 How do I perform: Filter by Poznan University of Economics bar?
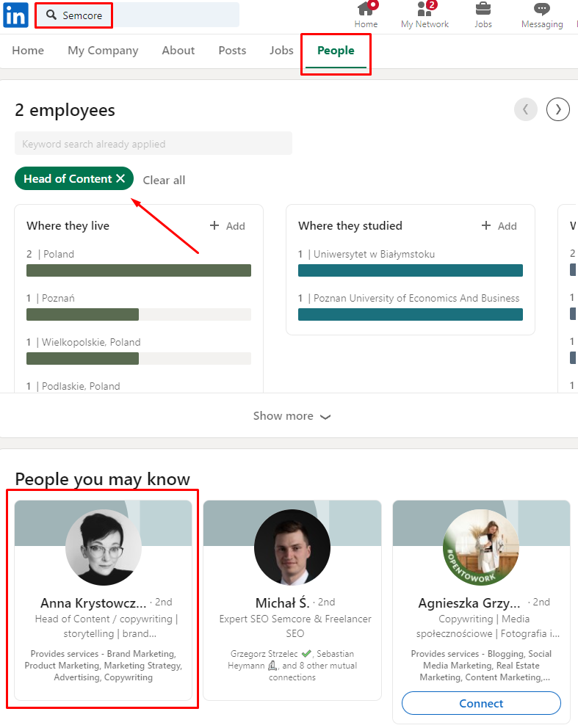411,314
